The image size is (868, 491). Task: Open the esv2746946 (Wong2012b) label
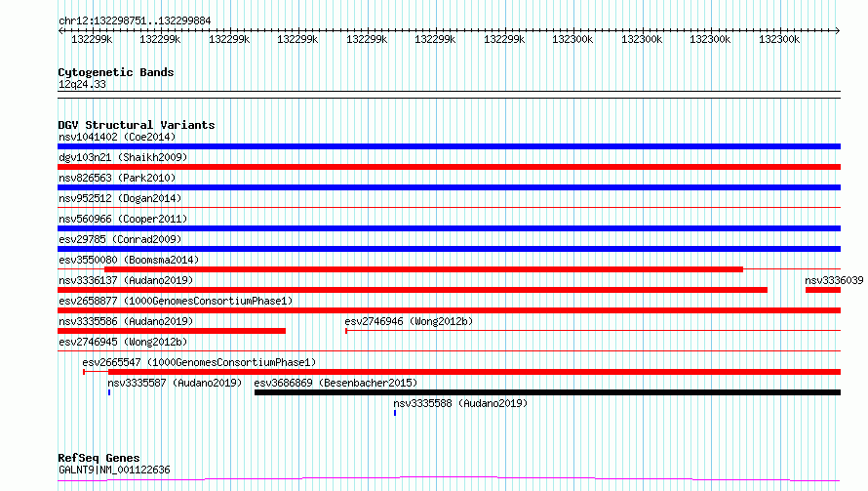tap(409, 321)
